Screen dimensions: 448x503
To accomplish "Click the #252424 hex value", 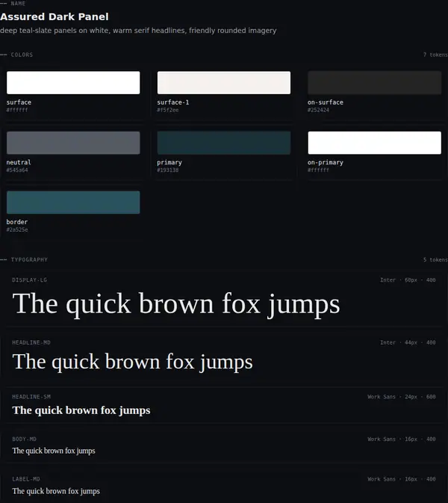I will [318, 110].
